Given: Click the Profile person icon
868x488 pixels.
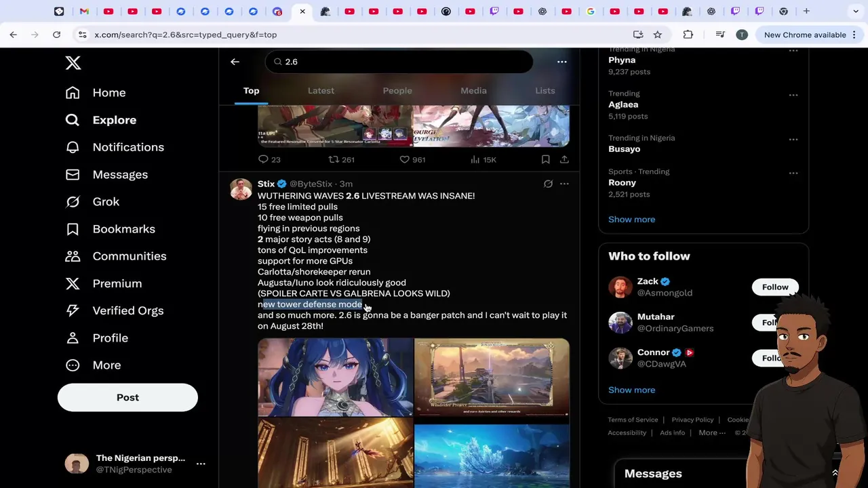Looking at the screenshot, I should (x=73, y=338).
